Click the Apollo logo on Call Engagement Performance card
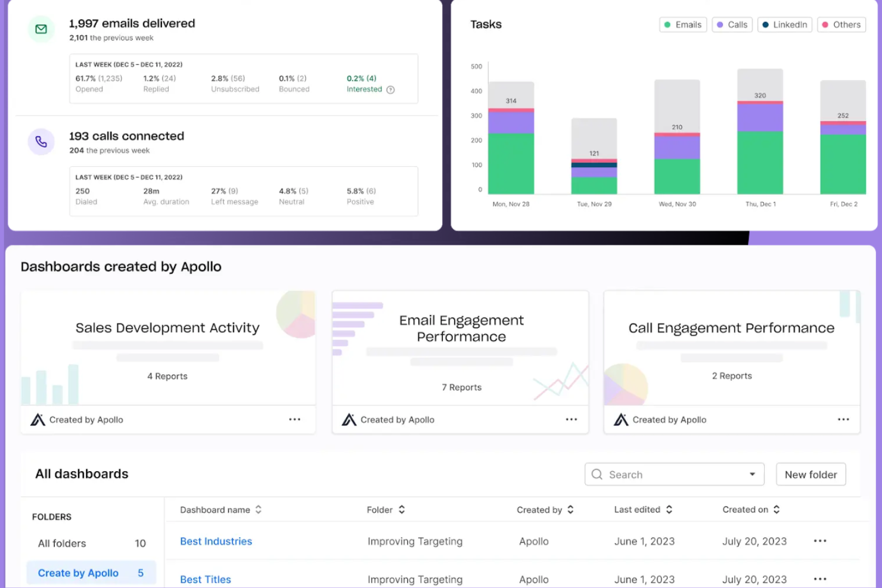 [x=621, y=419]
